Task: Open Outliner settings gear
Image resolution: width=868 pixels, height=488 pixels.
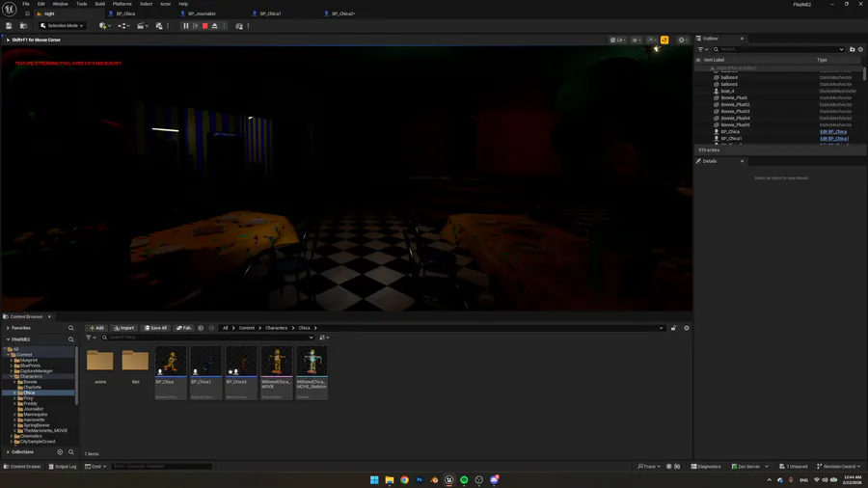Action: [x=860, y=49]
